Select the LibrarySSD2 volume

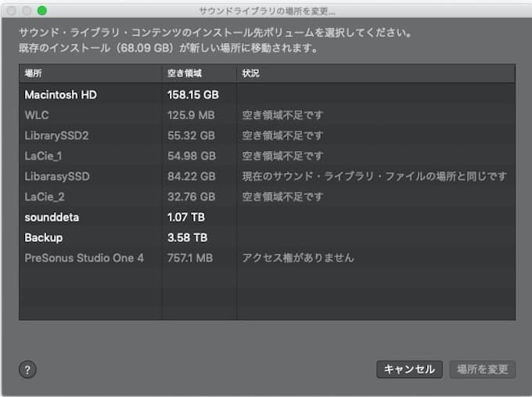click(267, 135)
